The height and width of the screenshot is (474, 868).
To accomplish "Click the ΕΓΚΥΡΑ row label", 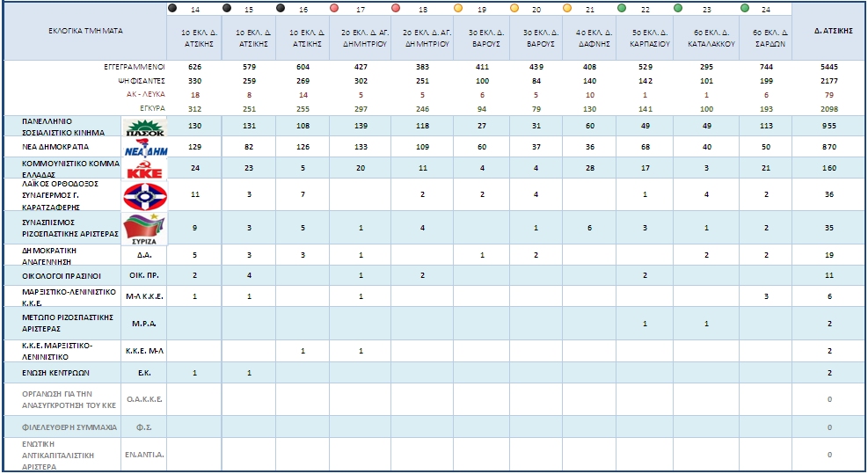I will (152, 108).
